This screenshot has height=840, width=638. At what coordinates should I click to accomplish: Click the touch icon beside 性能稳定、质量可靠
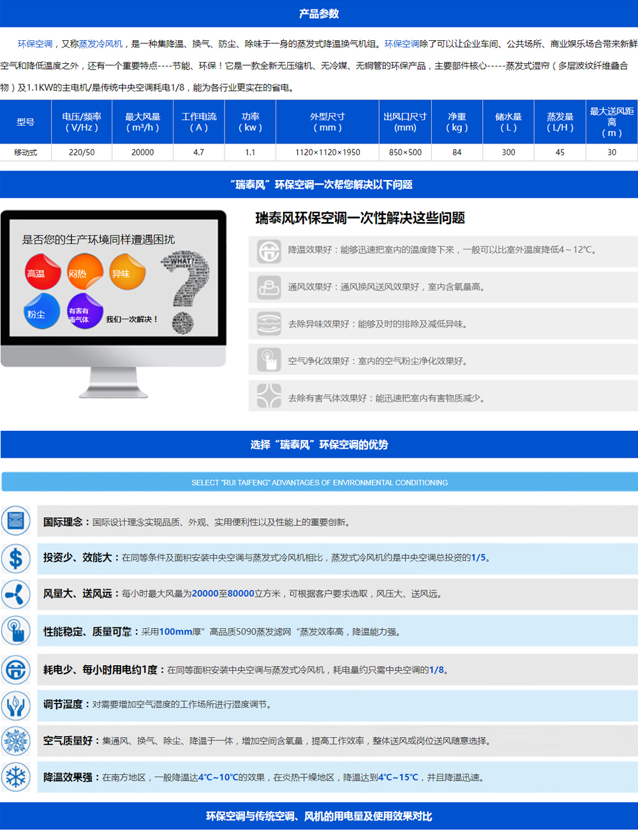(x=16, y=631)
